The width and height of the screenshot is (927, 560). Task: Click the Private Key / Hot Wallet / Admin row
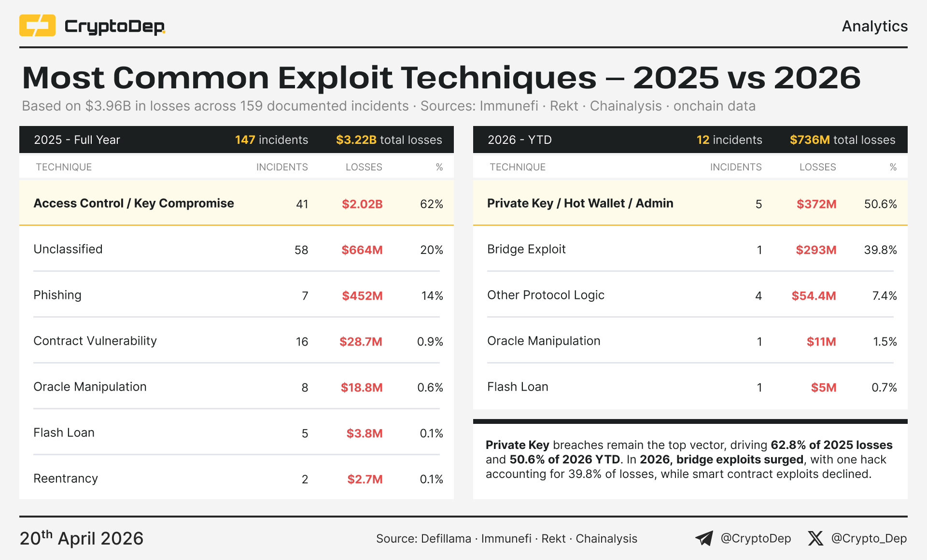pyautogui.click(x=580, y=203)
